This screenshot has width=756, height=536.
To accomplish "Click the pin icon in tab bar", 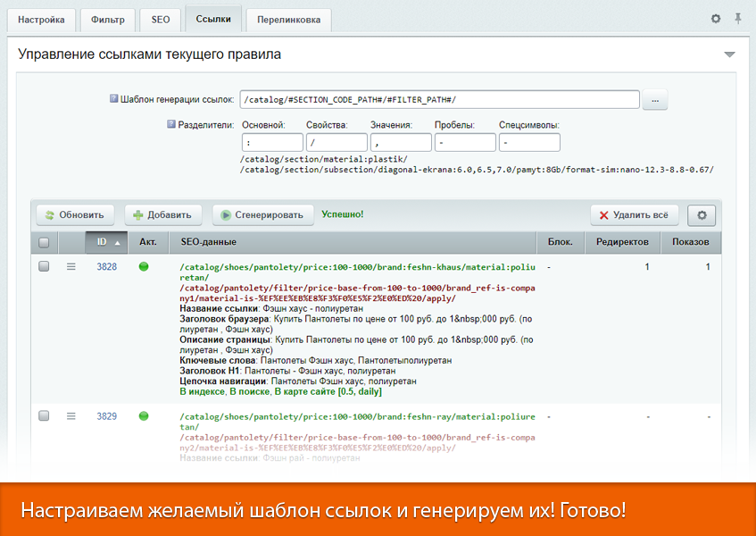I will click(x=738, y=19).
